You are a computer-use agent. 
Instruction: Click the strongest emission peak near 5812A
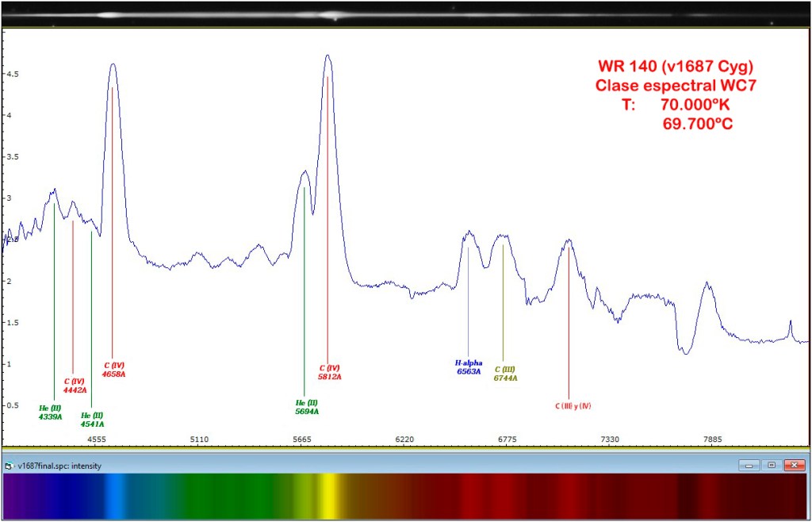pos(327,57)
